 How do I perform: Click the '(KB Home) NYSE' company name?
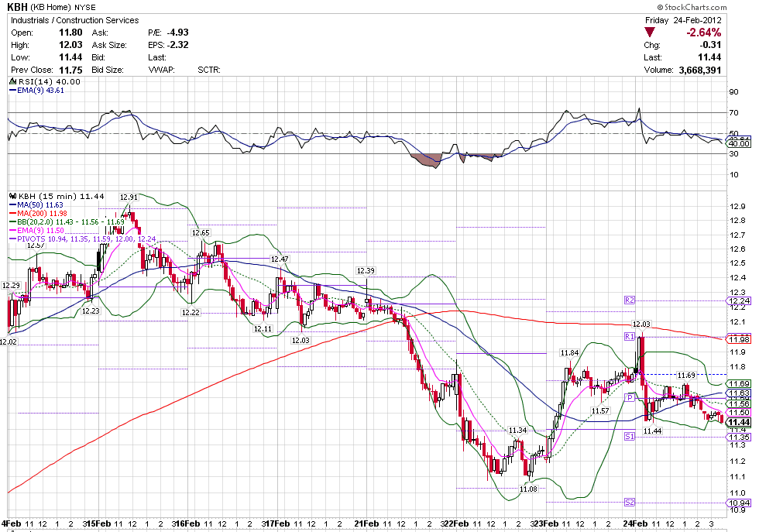point(63,7)
